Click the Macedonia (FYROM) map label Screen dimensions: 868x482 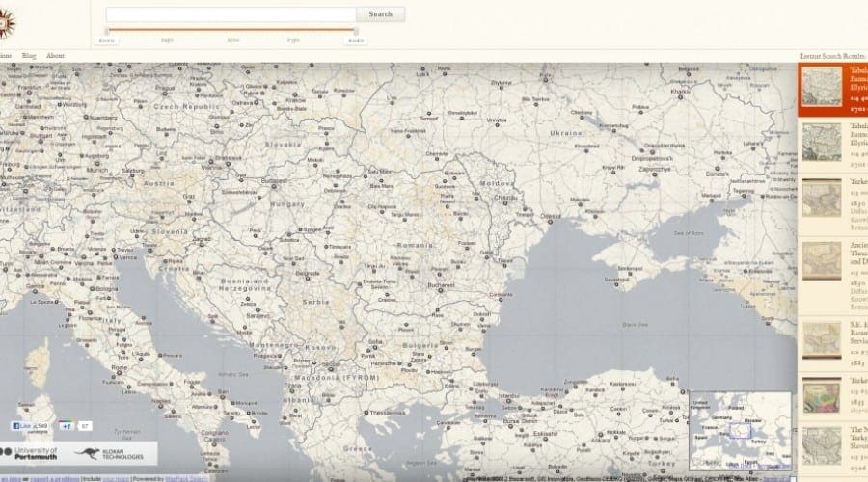click(x=337, y=378)
